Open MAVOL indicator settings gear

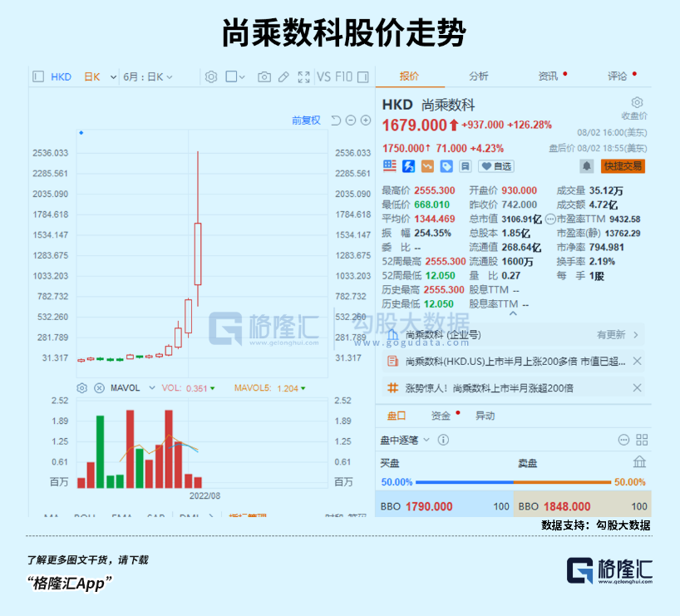tap(82, 388)
